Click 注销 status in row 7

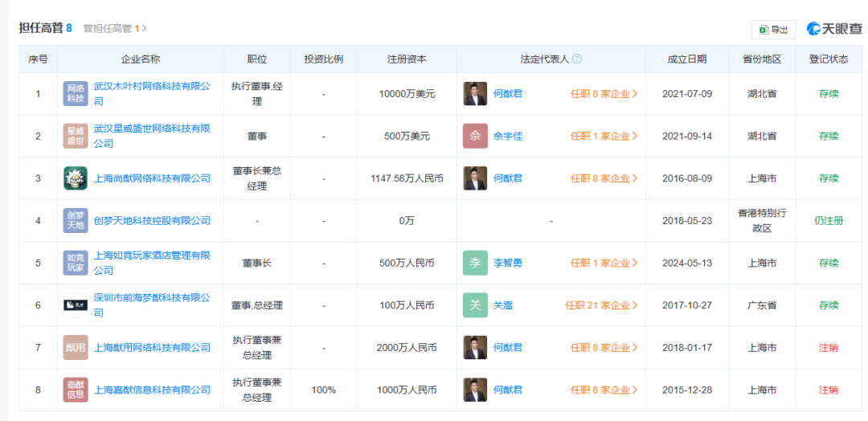tap(828, 347)
